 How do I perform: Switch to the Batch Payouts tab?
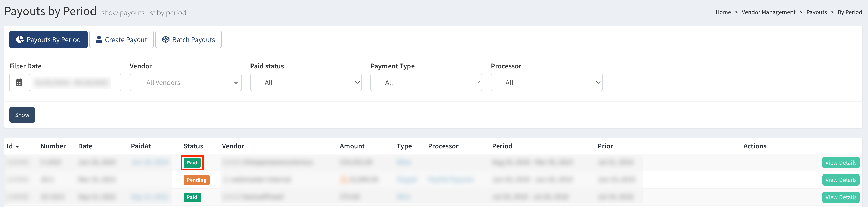pyautogui.click(x=188, y=40)
